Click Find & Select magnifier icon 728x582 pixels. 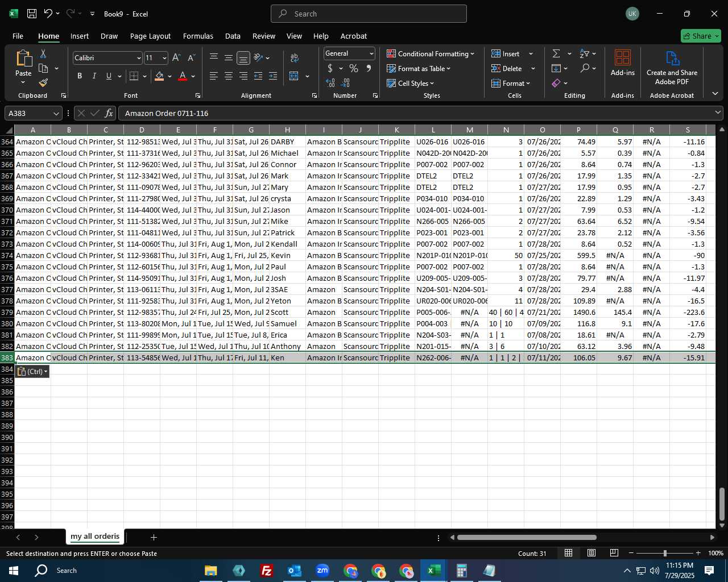tap(585, 68)
